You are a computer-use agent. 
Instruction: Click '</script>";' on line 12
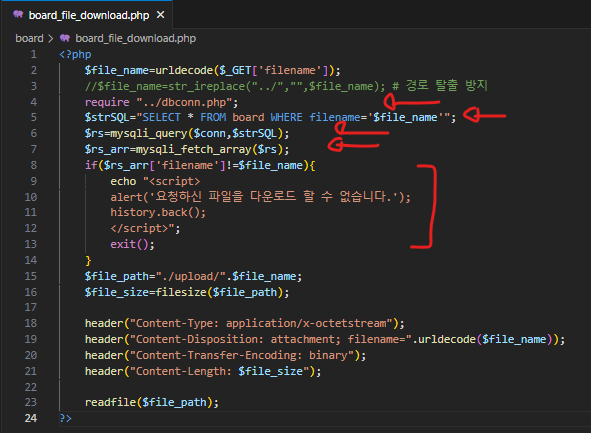click(x=145, y=228)
